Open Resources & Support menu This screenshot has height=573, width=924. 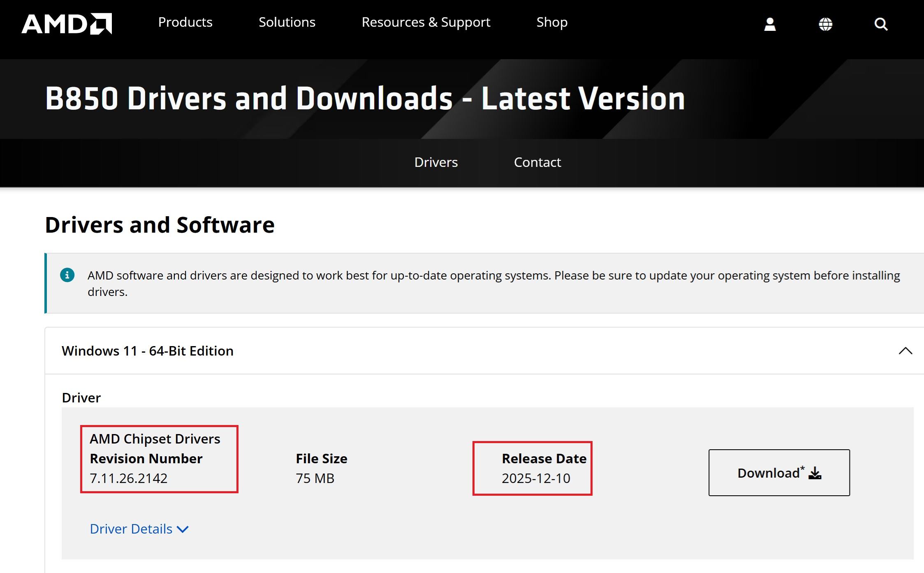426,22
